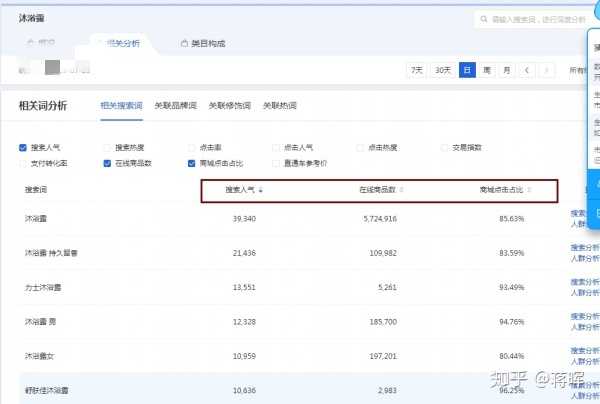
Task: Click the 类目构成 tab icon
Action: tap(184, 43)
